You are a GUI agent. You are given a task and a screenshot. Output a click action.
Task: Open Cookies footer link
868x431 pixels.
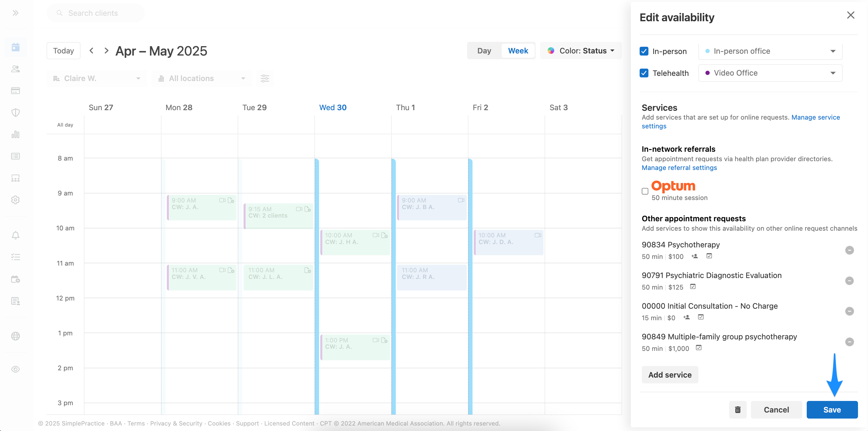tap(219, 424)
